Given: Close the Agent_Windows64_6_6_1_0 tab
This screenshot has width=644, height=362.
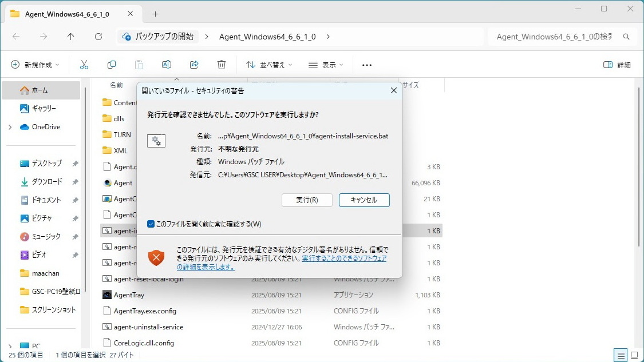Looking at the screenshot, I should point(130,14).
